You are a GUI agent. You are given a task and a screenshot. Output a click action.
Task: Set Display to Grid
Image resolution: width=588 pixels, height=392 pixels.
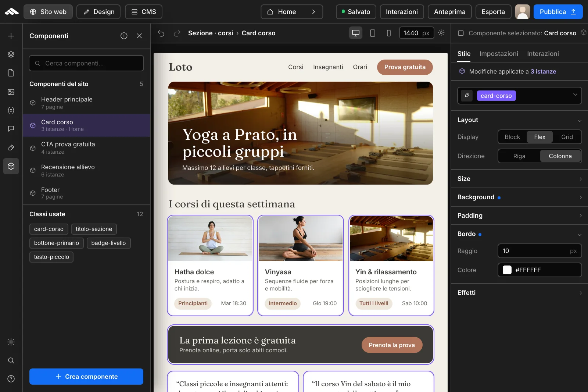567,137
